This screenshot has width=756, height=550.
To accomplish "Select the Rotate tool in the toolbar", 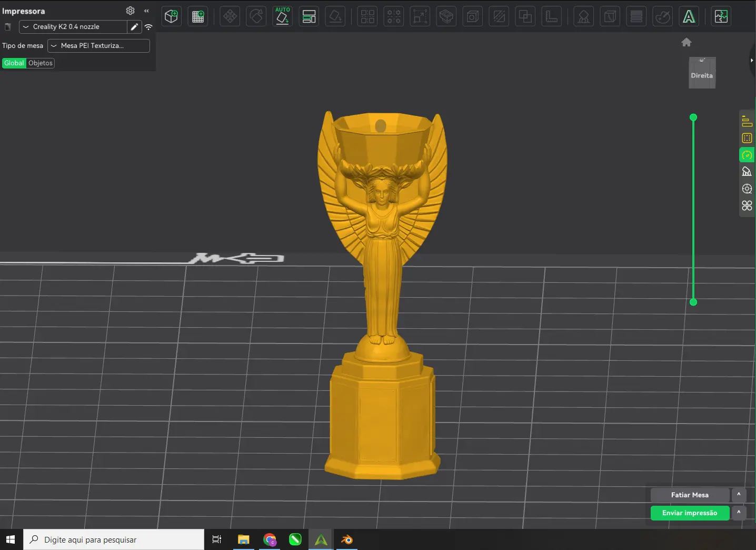I will 256,16.
